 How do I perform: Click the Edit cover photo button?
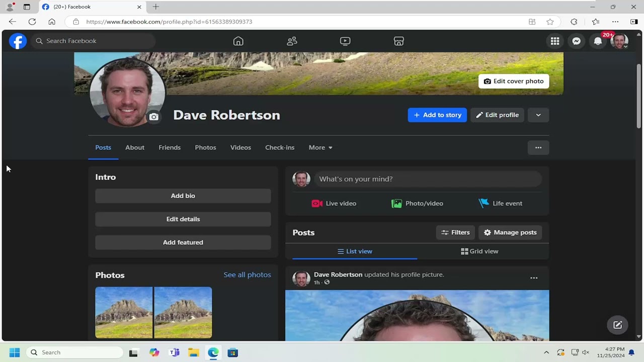tap(514, 81)
